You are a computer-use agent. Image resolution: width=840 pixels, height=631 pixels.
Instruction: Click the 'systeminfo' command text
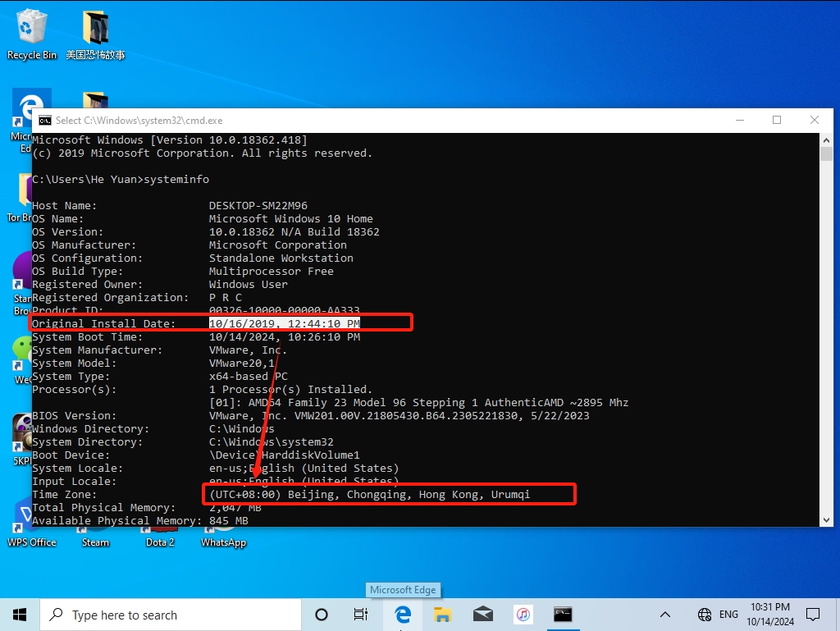pos(176,180)
